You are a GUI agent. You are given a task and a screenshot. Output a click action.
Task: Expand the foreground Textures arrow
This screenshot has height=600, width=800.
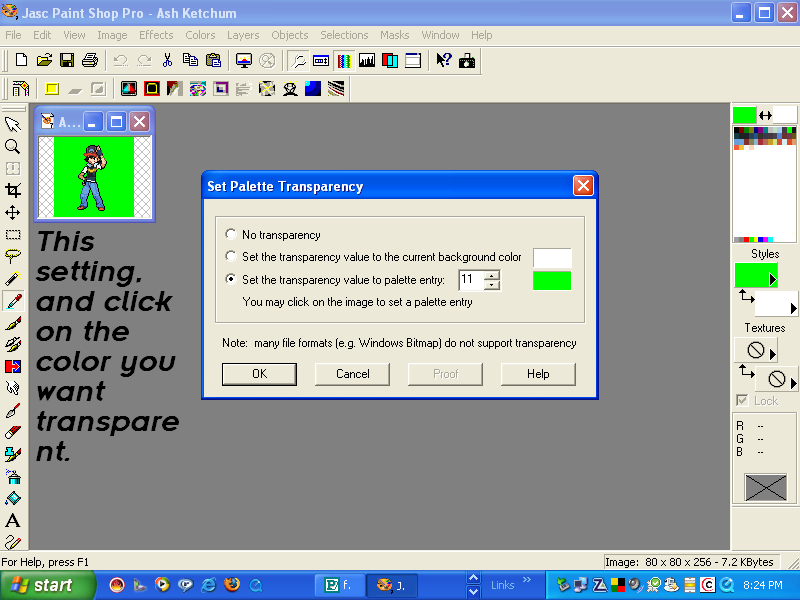772,354
